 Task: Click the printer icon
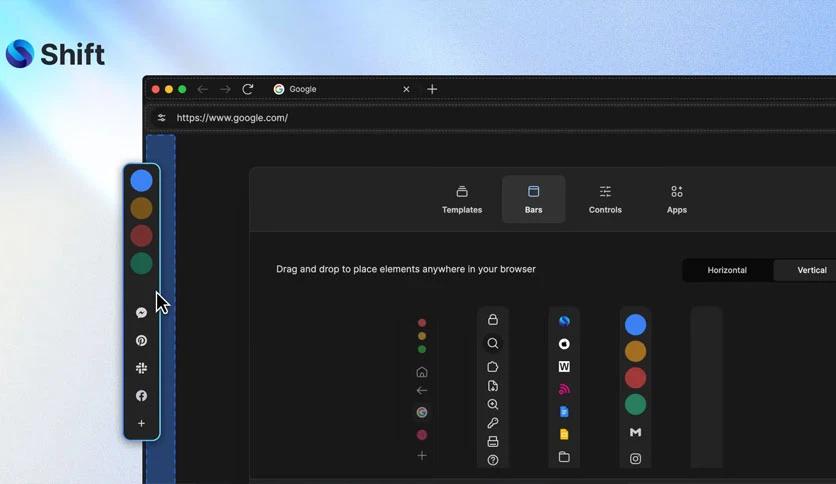coord(493,441)
